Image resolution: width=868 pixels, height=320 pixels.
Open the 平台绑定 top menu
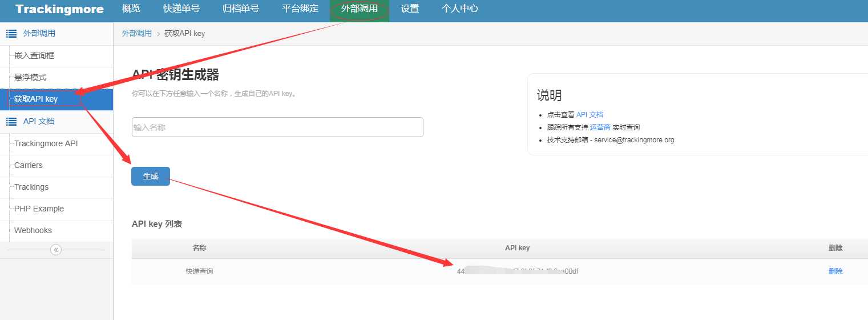pyautogui.click(x=300, y=9)
